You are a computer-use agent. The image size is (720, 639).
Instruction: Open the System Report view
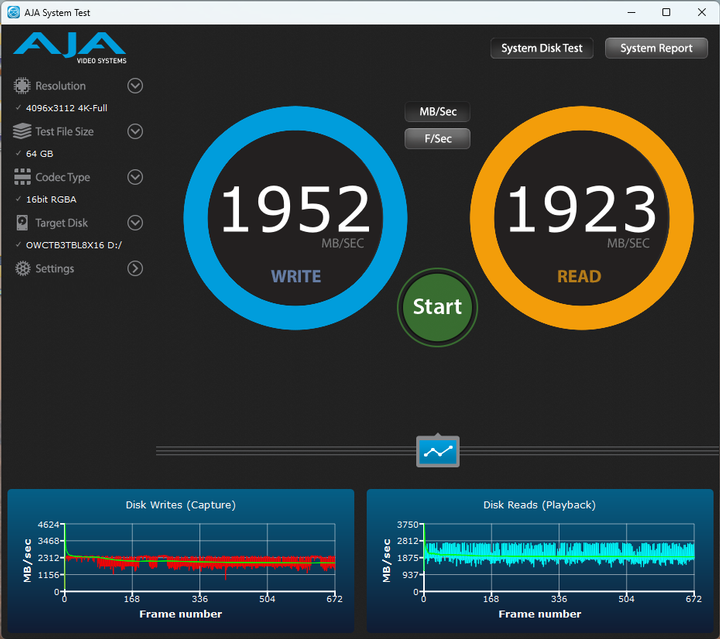point(656,48)
